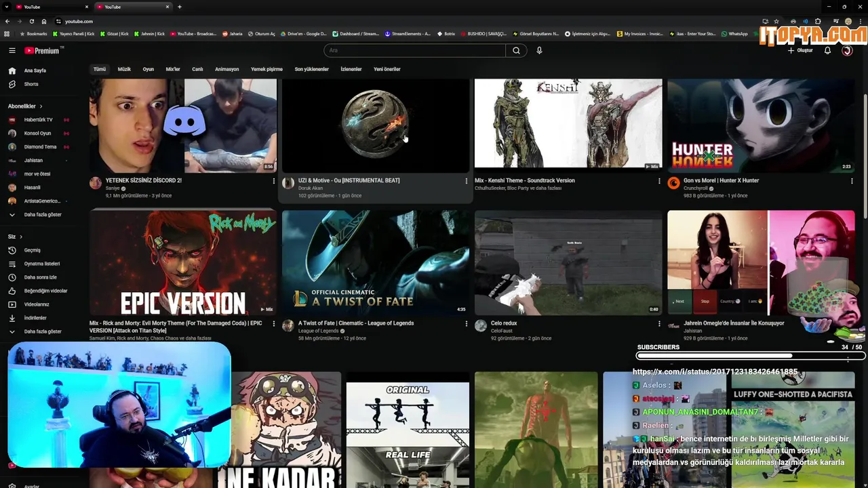
Task: Open the YouTube hamburger guide menu
Action: coord(12,50)
